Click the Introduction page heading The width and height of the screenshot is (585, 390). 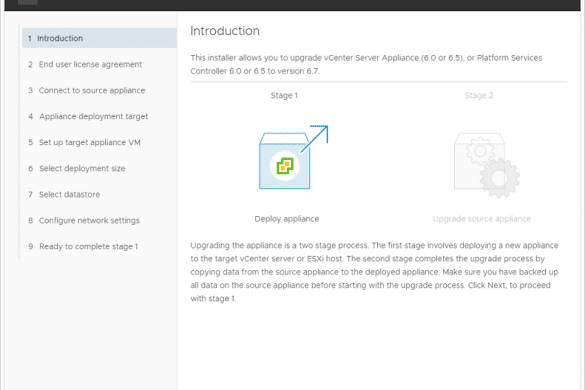coord(225,31)
